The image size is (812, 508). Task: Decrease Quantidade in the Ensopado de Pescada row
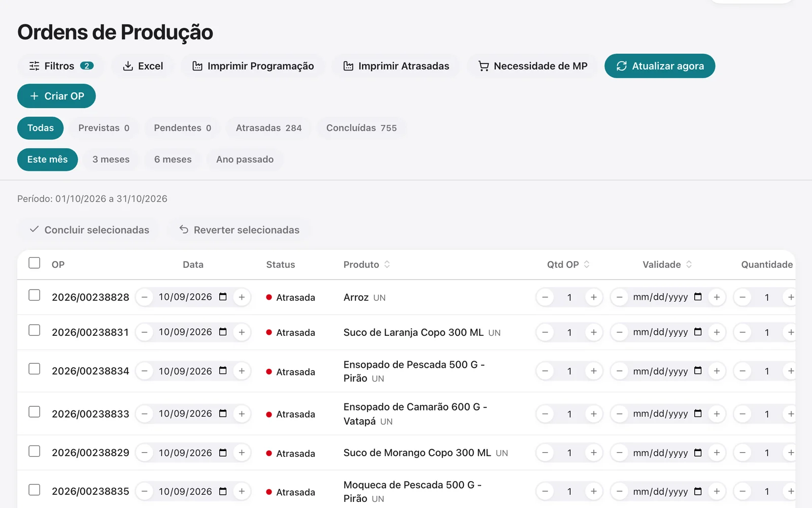click(x=742, y=371)
